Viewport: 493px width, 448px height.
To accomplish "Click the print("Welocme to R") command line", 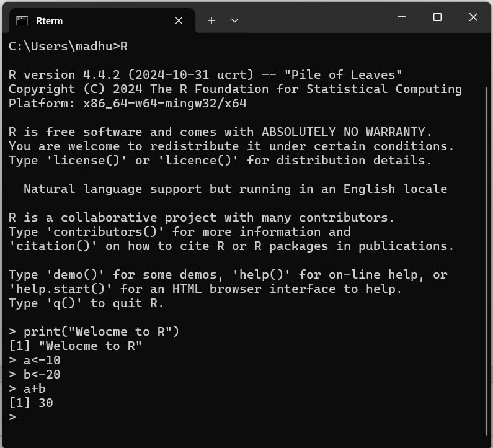I will [101, 331].
